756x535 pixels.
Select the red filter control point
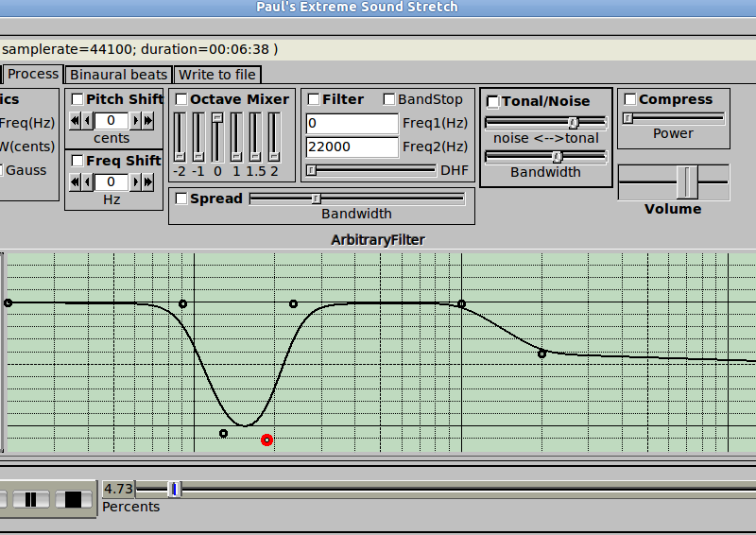267,440
